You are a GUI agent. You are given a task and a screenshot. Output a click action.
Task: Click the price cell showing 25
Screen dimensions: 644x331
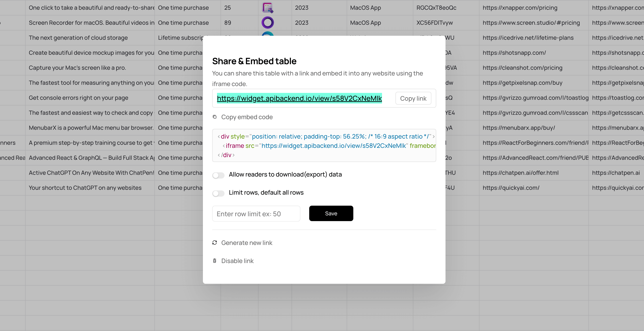tap(239, 8)
